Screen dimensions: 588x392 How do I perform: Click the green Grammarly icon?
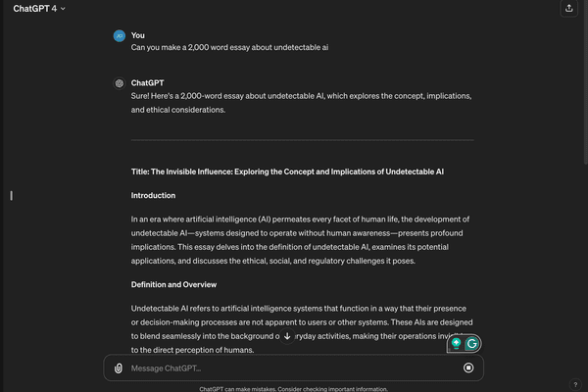coord(472,344)
